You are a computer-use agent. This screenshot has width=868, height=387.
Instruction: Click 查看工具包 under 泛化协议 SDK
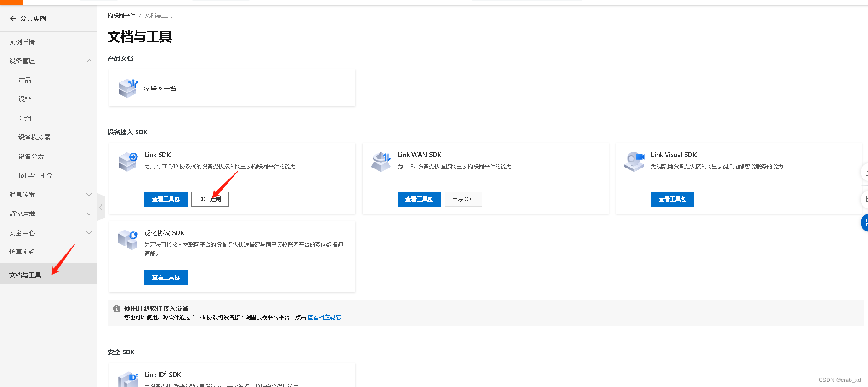tap(166, 277)
